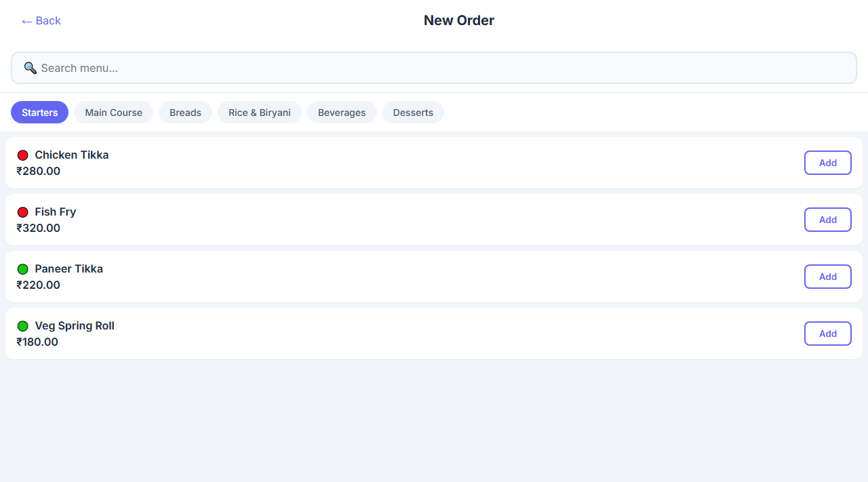Click green veg dot beside Paneer Tikka
The image size is (868, 482).
pyautogui.click(x=22, y=269)
